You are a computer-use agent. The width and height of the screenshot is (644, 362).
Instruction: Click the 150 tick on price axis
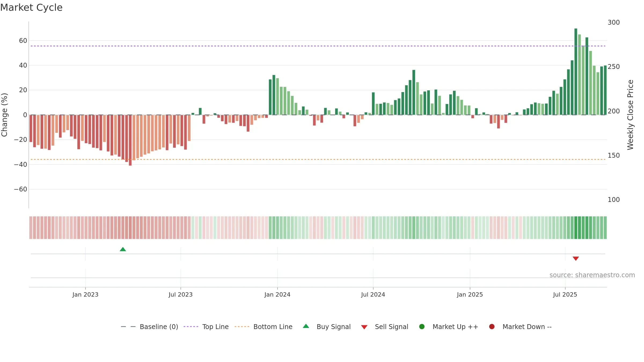pos(614,156)
